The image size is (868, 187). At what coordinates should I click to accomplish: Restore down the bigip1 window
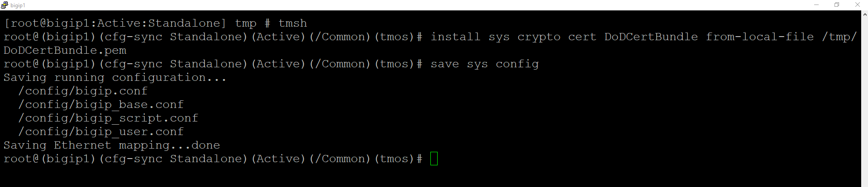(837, 5)
